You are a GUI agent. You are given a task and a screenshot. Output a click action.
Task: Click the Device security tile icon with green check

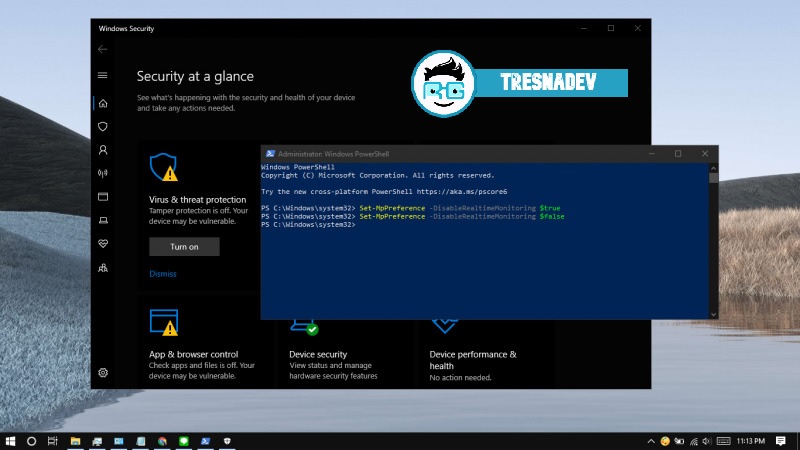(x=305, y=327)
